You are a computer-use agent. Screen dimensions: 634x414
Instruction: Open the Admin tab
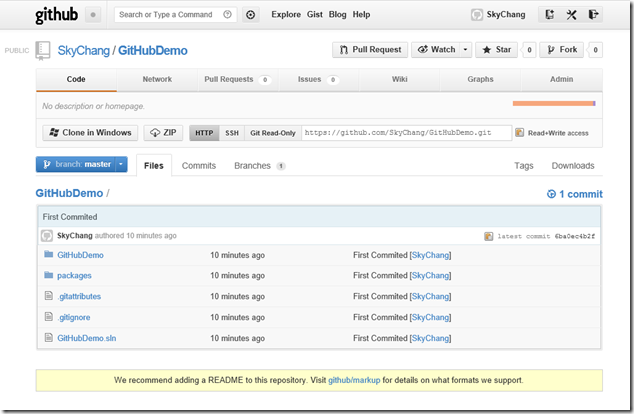pyautogui.click(x=562, y=80)
